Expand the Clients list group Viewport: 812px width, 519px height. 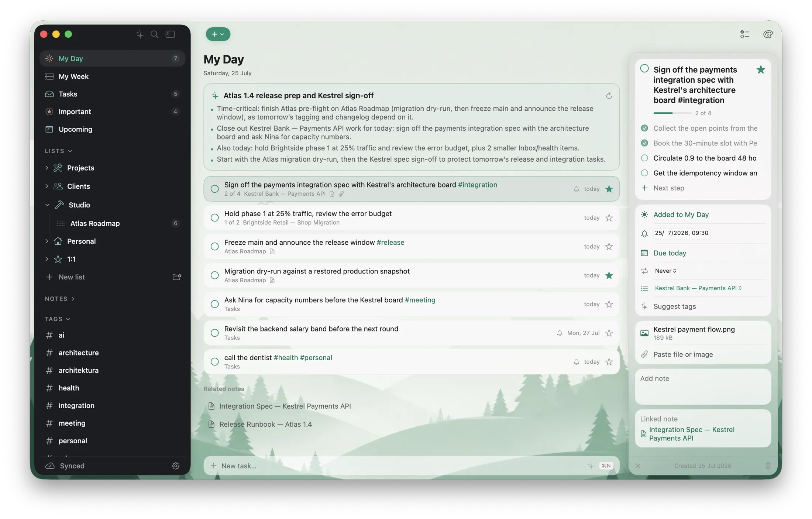[x=47, y=186]
